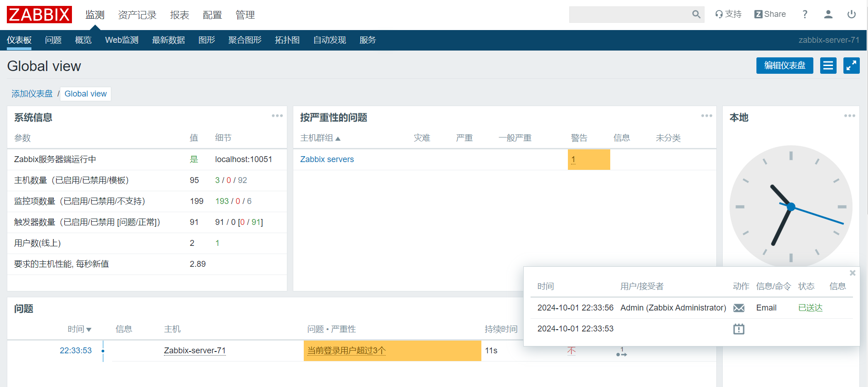Click the logout power icon
Image resolution: width=868 pixels, height=387 pixels.
coord(851,14)
